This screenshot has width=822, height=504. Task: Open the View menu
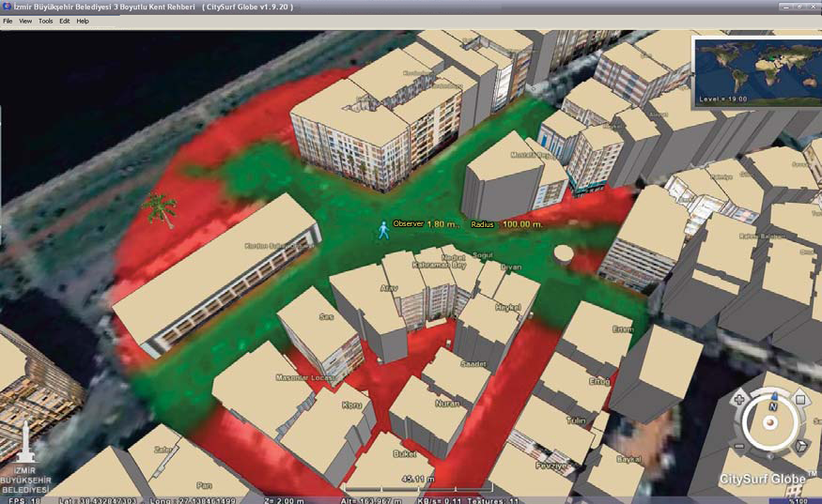pyautogui.click(x=25, y=21)
